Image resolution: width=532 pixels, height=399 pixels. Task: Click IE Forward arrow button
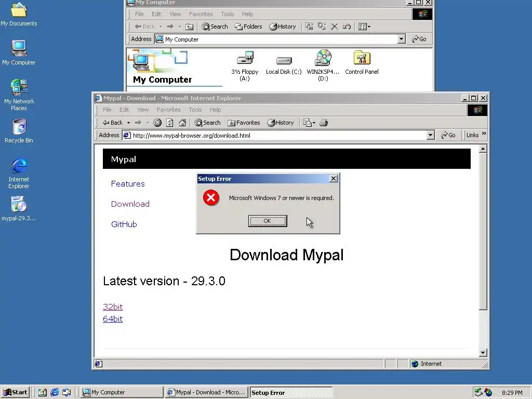138,123
